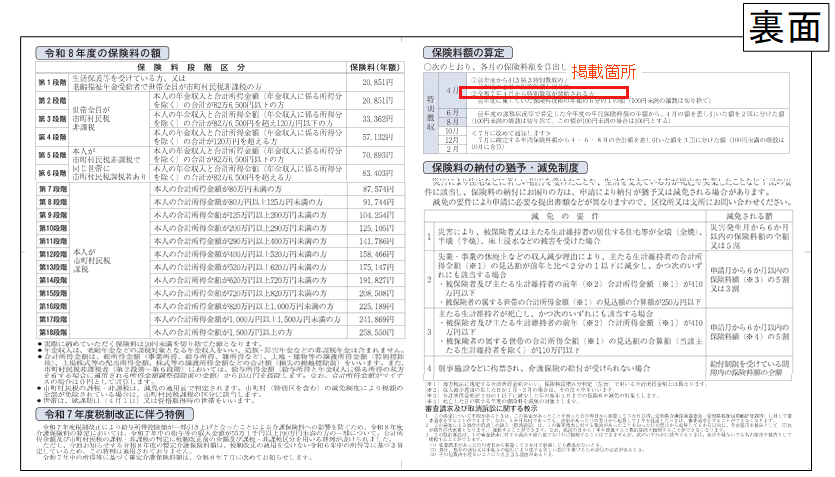Select the 第10段階 row label
Viewport: 835px width, 477px height.
(x=52, y=228)
